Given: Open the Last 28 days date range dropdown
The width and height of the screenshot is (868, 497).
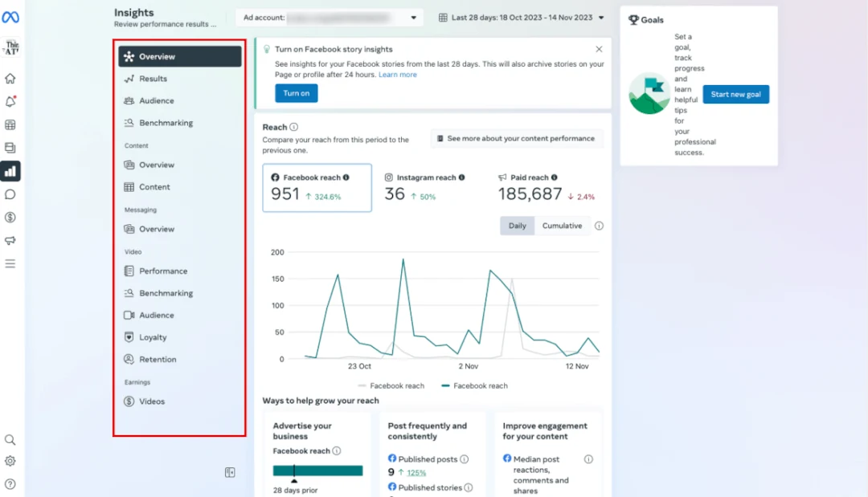Looking at the screenshot, I should point(522,18).
